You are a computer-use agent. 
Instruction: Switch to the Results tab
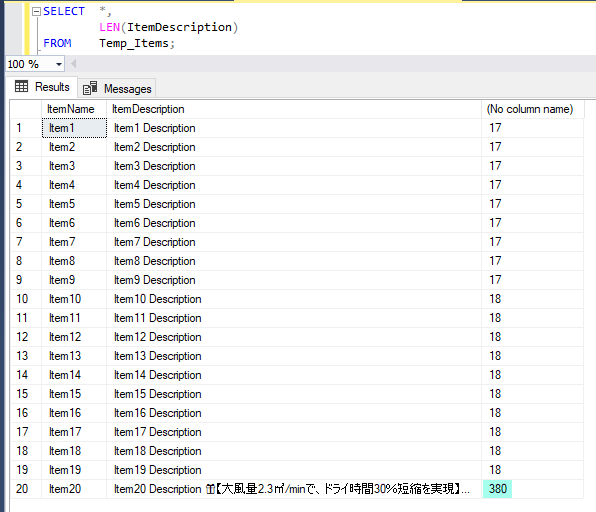pyautogui.click(x=43, y=87)
